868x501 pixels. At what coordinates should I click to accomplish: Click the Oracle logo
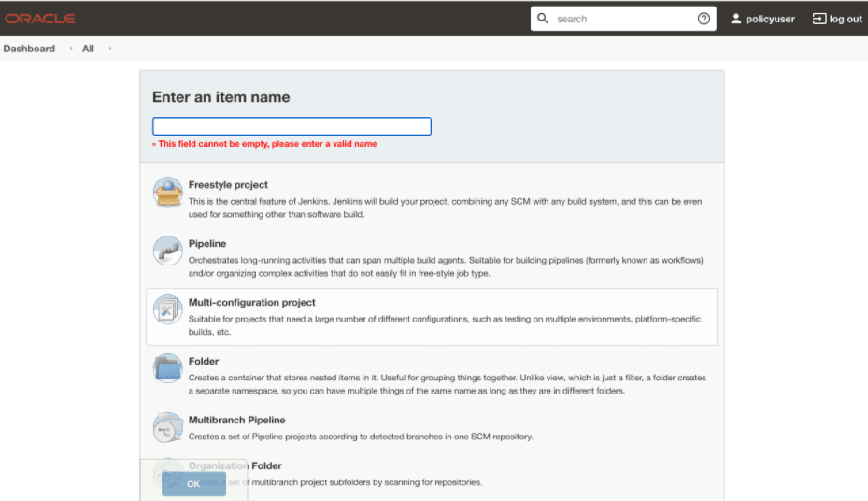tap(40, 19)
